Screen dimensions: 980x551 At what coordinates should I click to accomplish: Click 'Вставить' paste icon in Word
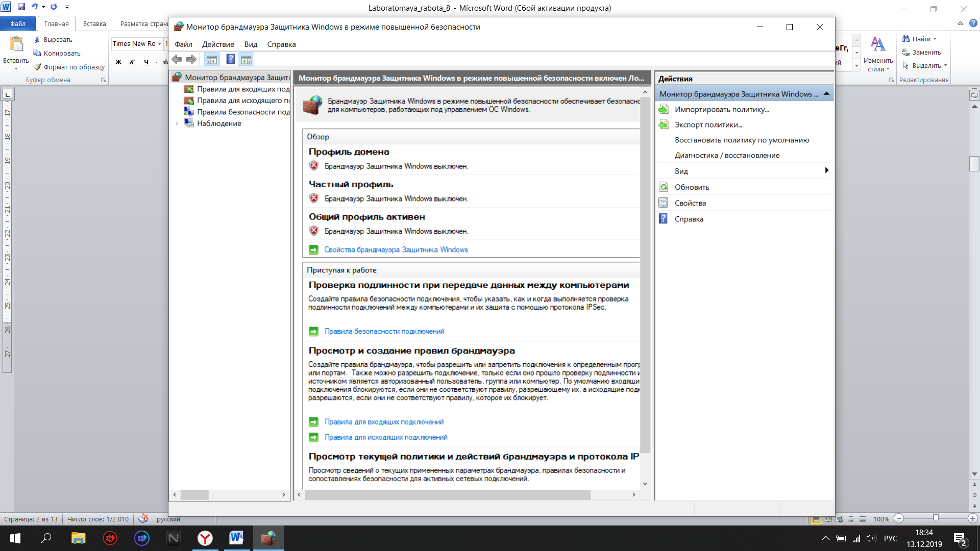tap(16, 45)
